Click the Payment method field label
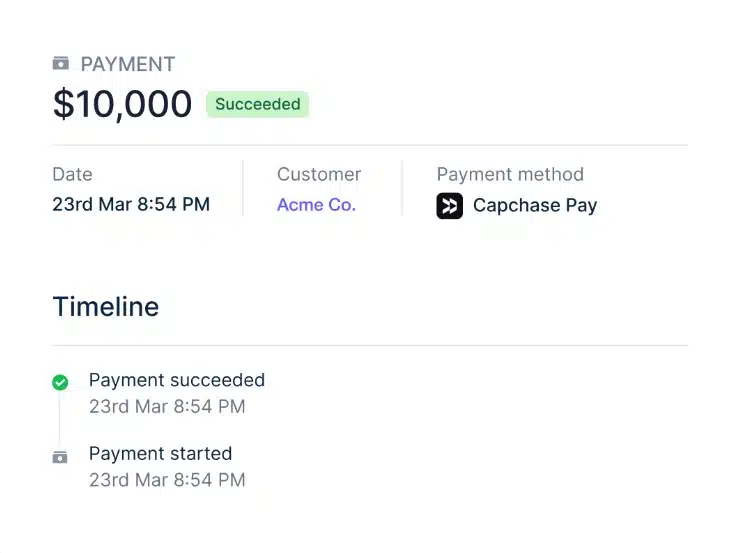The width and height of the screenshot is (734, 553). coord(510,174)
